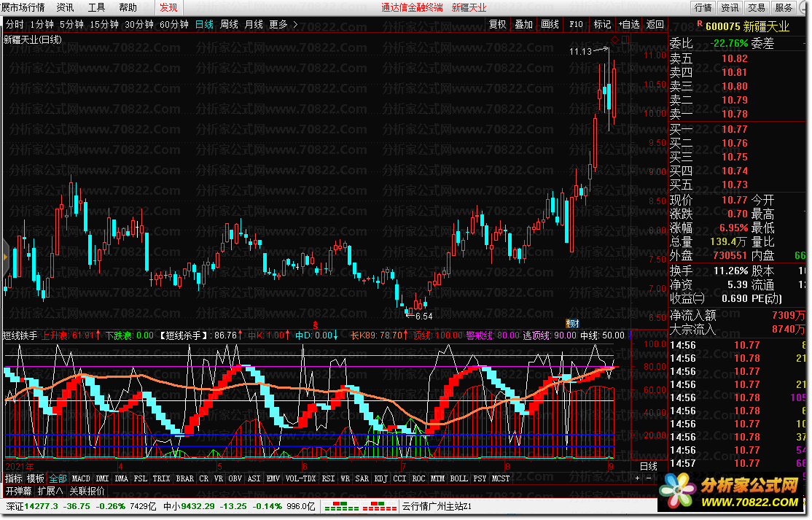Screen dimensions: 812x520
Task: Expand the 更多 period options
Action: click(x=284, y=24)
